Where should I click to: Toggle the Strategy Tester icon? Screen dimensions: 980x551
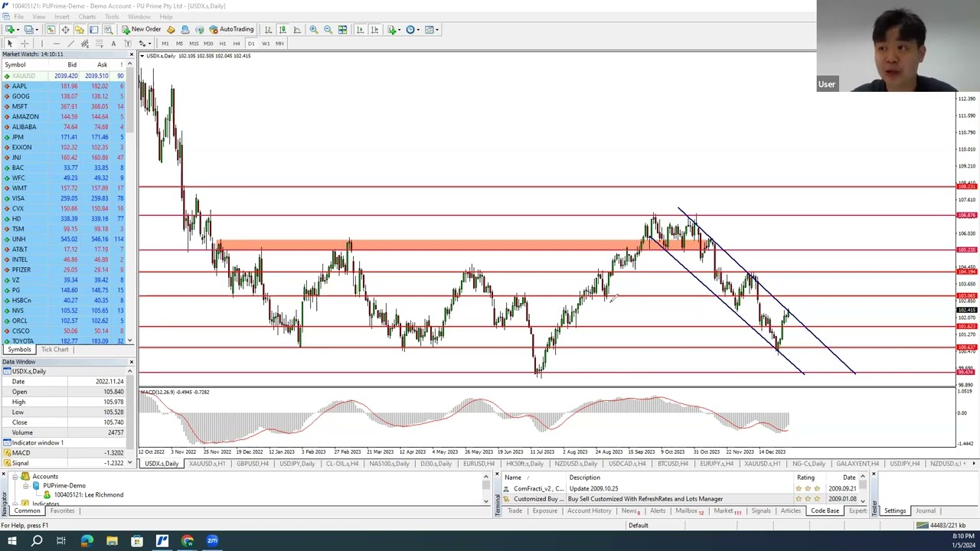(x=108, y=29)
